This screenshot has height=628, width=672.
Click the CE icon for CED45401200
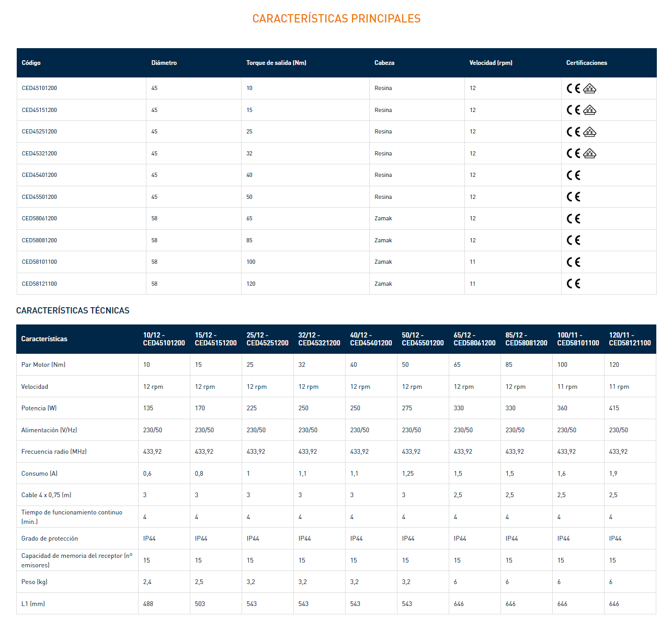click(x=573, y=175)
